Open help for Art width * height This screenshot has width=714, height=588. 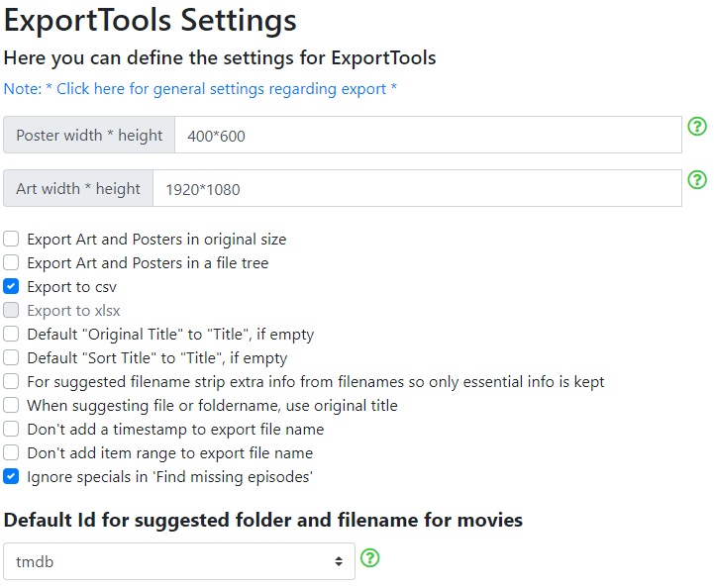pyautogui.click(x=697, y=180)
